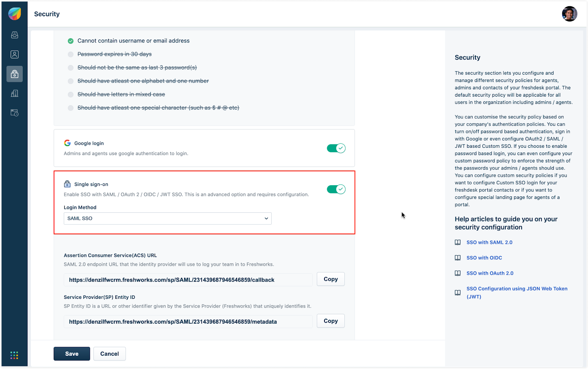588x369 pixels.
Task: Click the Single sign-on lock icon
Action: coord(67,184)
